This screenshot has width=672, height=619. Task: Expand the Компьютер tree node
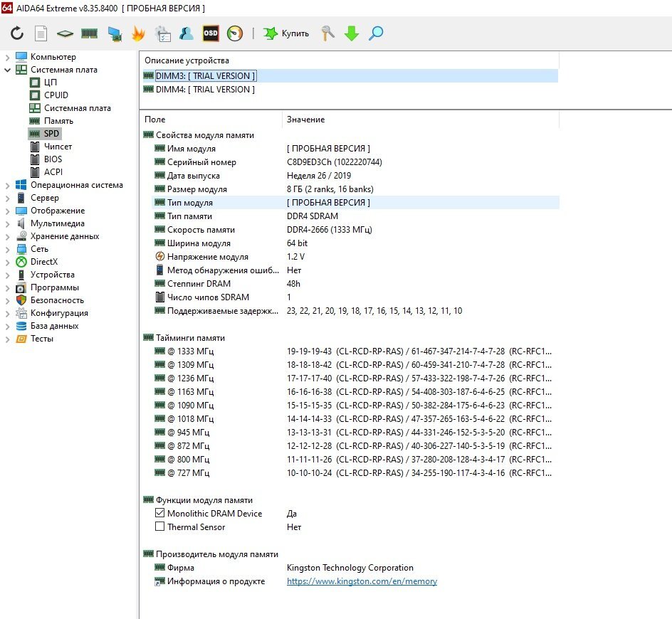click(7, 57)
